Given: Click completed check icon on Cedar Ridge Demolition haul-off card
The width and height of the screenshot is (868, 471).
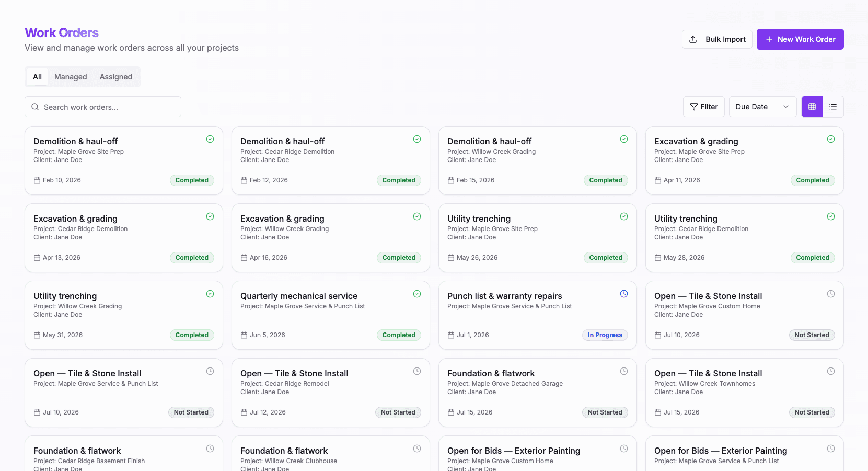Looking at the screenshot, I should (417, 139).
